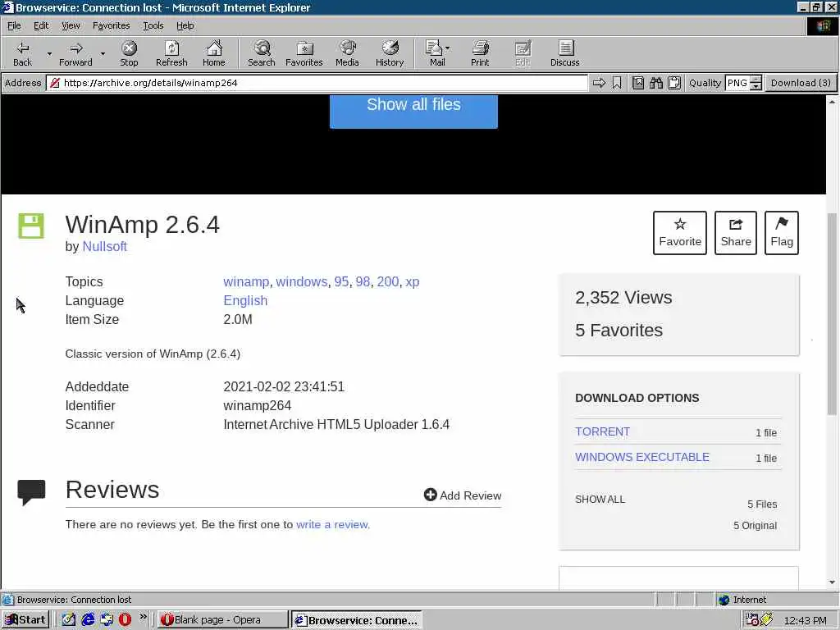Click the Reviews speech bubble icon
Viewport: 840px width, 630px height.
tap(31, 493)
